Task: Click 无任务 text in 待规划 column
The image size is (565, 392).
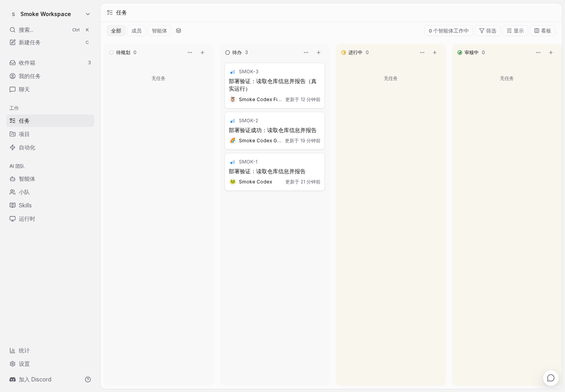Action: 159,78
